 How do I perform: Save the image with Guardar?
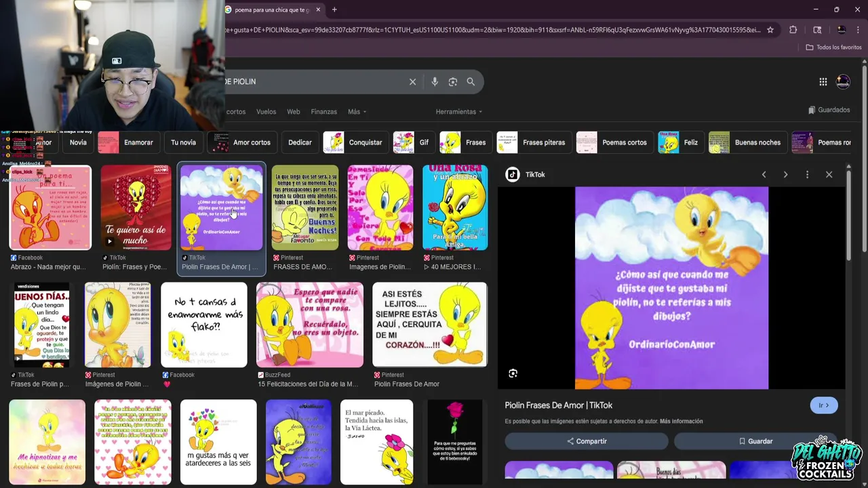pos(755,441)
